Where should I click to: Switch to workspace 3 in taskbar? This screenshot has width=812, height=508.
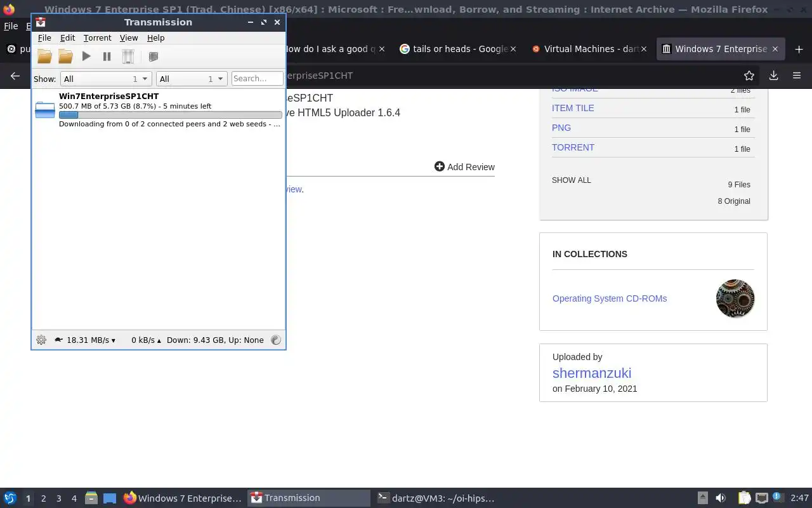[58, 498]
